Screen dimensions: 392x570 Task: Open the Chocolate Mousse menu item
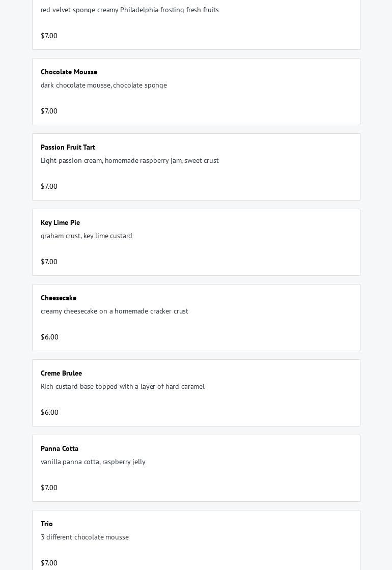tap(69, 72)
